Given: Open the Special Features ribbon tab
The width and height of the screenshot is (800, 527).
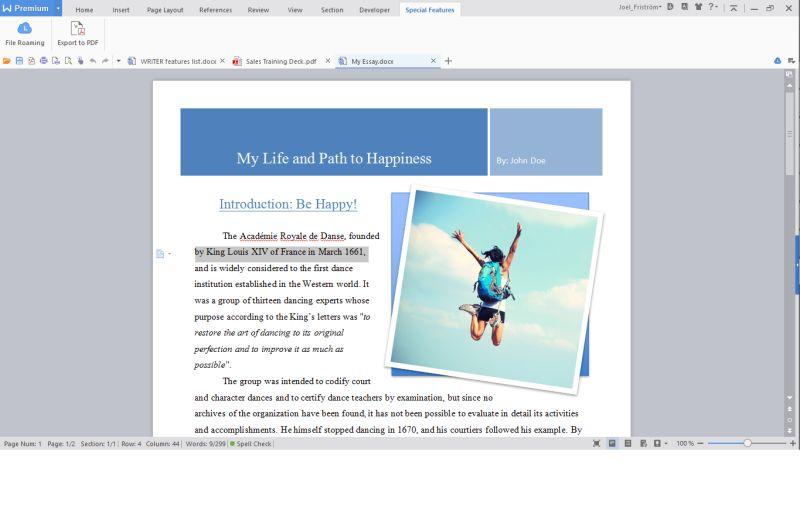Looking at the screenshot, I should pyautogui.click(x=430, y=10).
